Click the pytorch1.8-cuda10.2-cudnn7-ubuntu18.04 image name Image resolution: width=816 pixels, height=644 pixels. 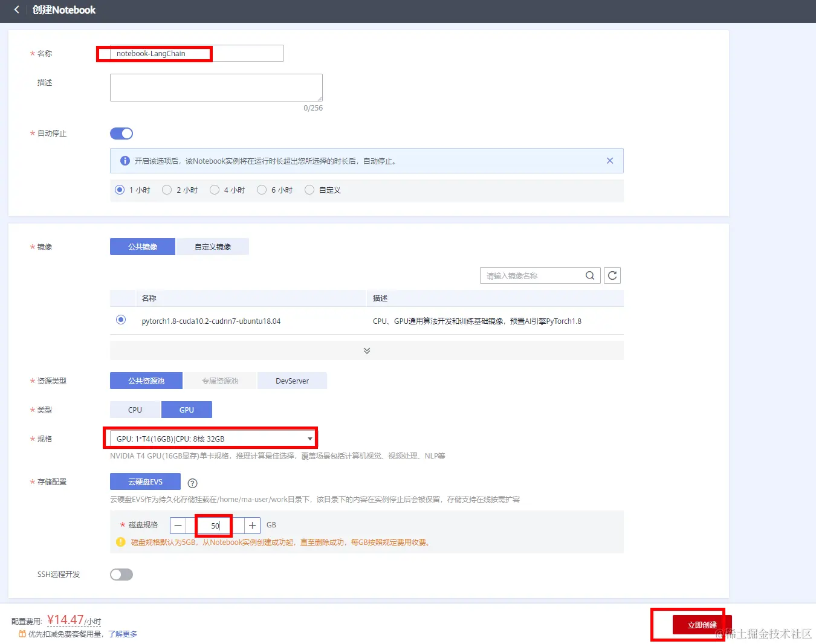click(x=211, y=321)
